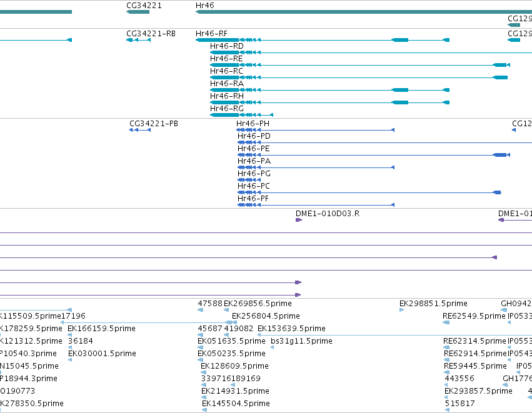Viewport: 532px width, 413px height.
Task: Click the EK269856.5prime EST label
Action: (x=258, y=304)
